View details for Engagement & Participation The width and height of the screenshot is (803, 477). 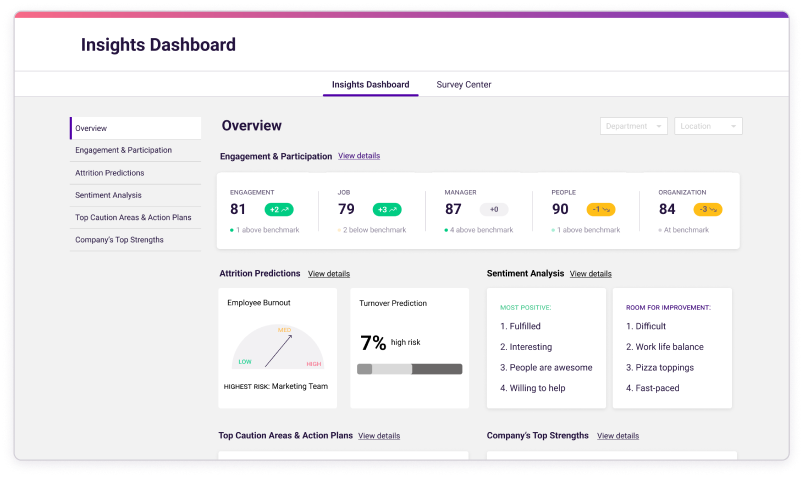(359, 156)
